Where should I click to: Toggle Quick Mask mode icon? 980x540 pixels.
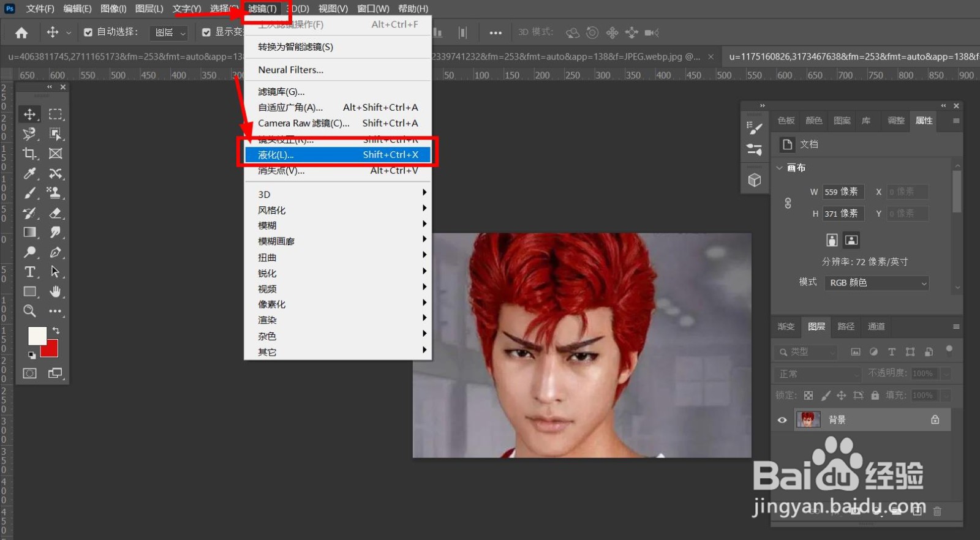point(29,373)
